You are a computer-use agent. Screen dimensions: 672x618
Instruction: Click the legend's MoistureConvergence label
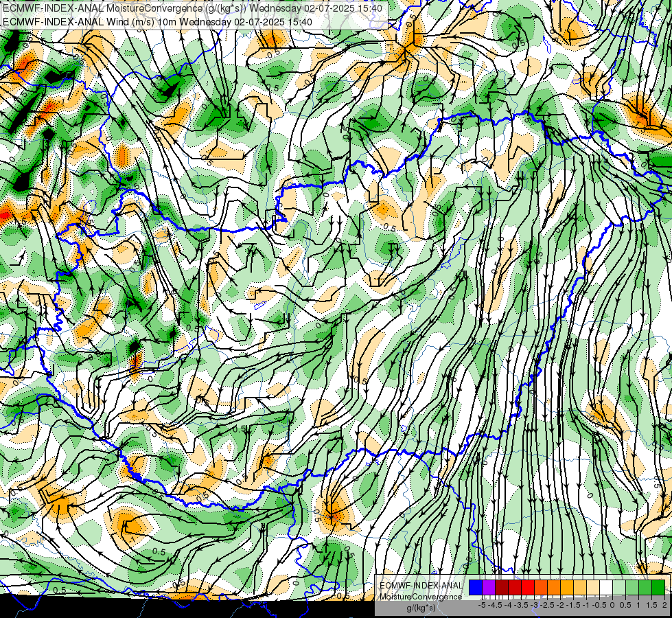(421, 597)
